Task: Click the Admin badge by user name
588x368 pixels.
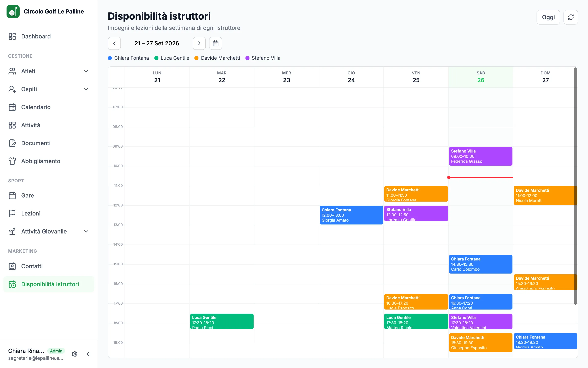Action: point(56,351)
